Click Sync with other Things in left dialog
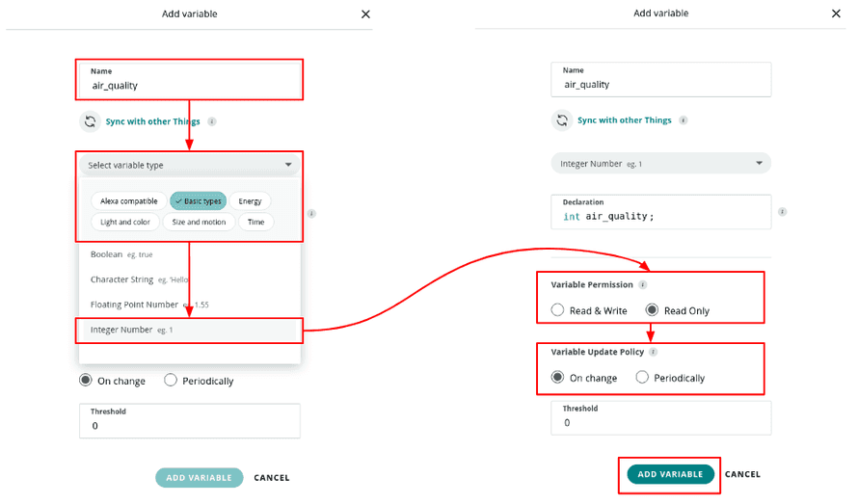The image size is (858, 504). point(153,122)
